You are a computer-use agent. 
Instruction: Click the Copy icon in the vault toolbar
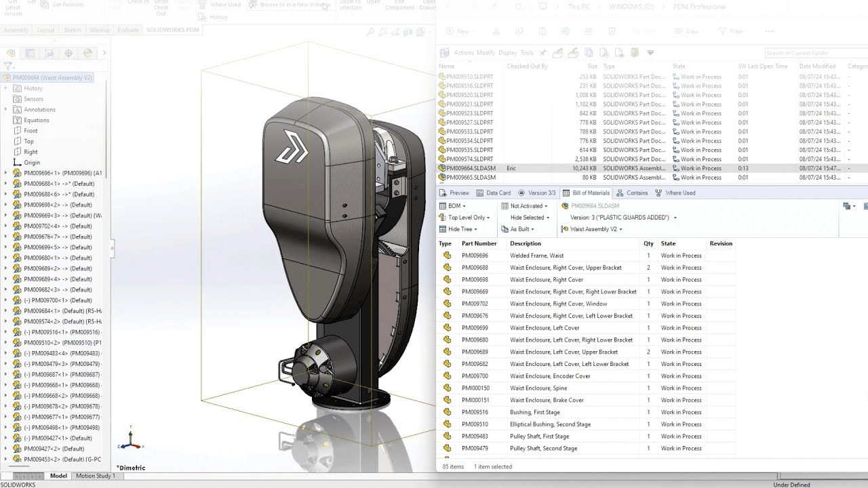click(x=519, y=31)
